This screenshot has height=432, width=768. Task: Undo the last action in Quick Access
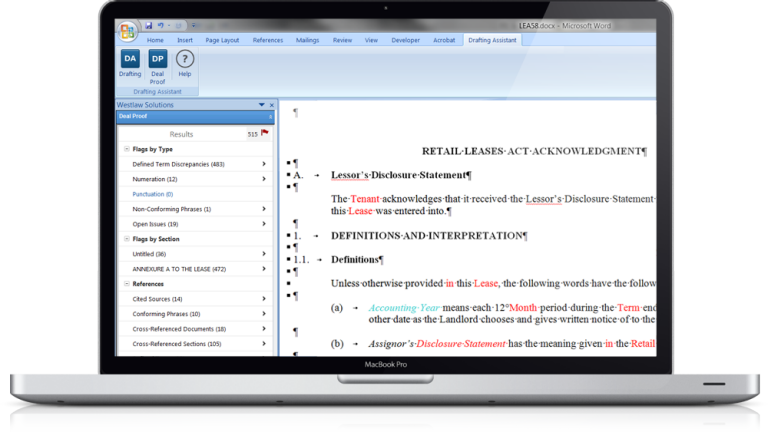point(161,24)
